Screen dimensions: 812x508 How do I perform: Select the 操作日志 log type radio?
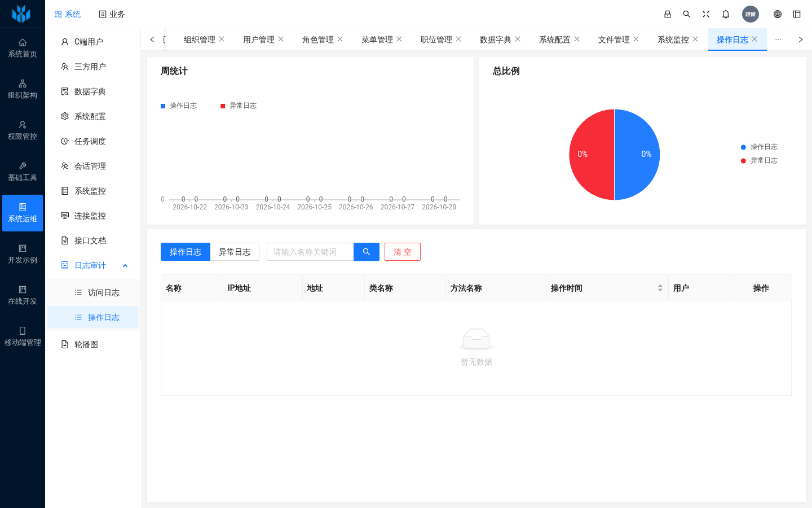pyautogui.click(x=186, y=252)
